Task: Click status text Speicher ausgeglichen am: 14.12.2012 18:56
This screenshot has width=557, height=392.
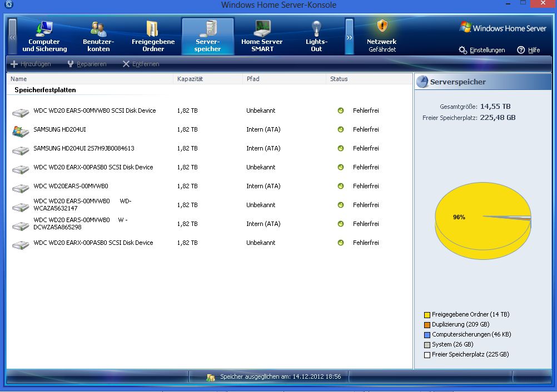Action: (x=280, y=376)
